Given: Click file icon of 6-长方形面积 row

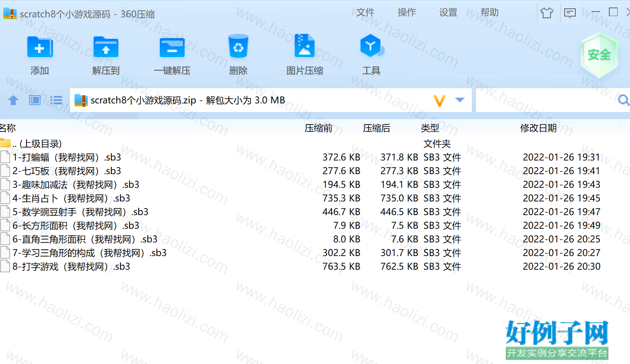Looking at the screenshot, I should pyautogui.click(x=5, y=225).
